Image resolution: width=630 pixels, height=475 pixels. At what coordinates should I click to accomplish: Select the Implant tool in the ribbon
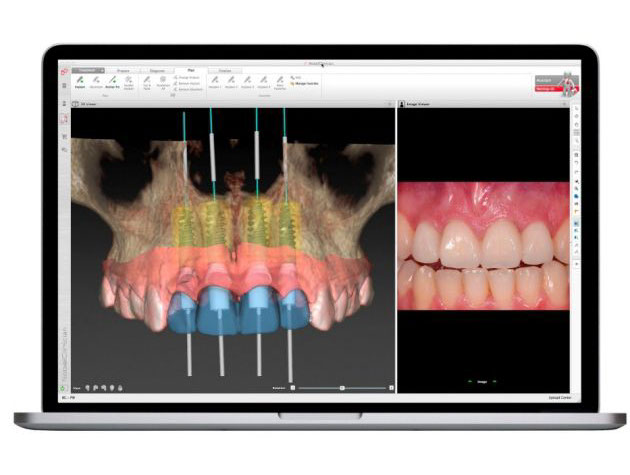pyautogui.click(x=79, y=83)
